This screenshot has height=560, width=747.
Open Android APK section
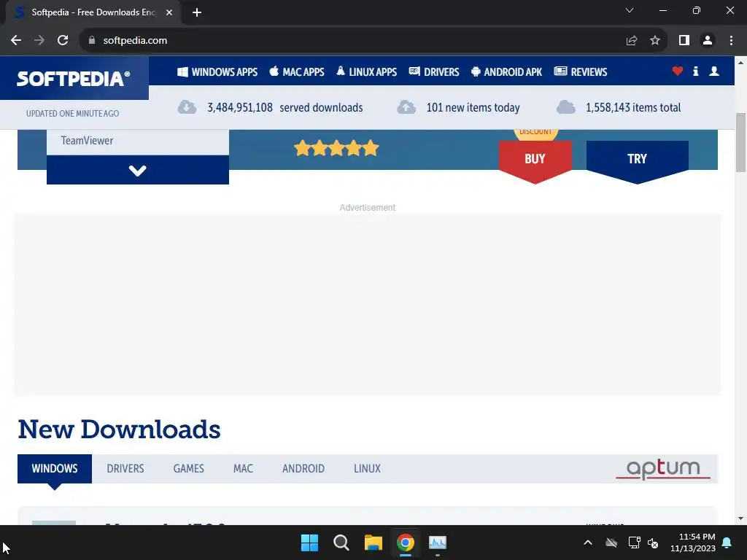pos(506,72)
